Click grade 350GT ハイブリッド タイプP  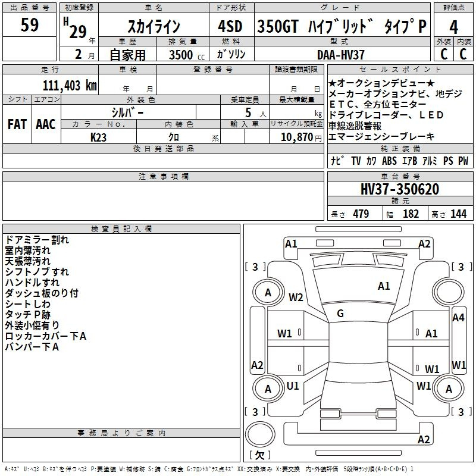click(x=342, y=26)
